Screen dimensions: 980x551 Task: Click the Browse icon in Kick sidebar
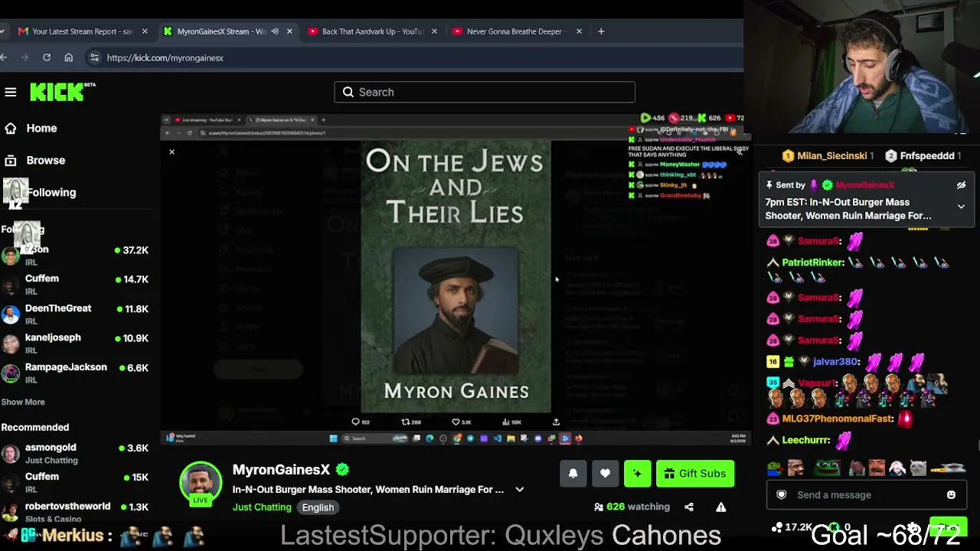[11, 161]
